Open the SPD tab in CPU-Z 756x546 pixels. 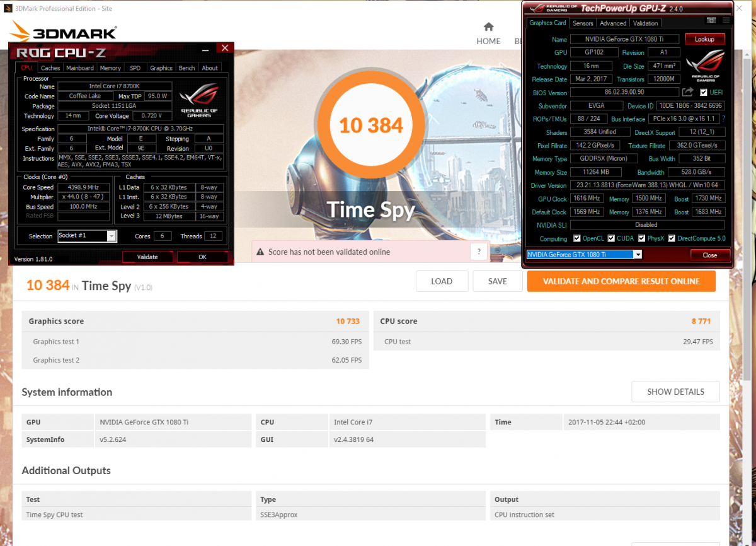[135, 68]
